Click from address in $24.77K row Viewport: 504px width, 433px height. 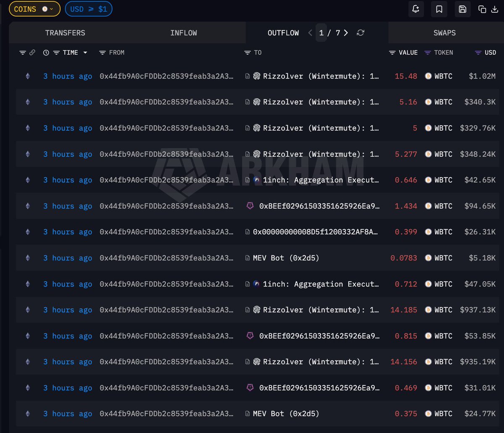166,414
